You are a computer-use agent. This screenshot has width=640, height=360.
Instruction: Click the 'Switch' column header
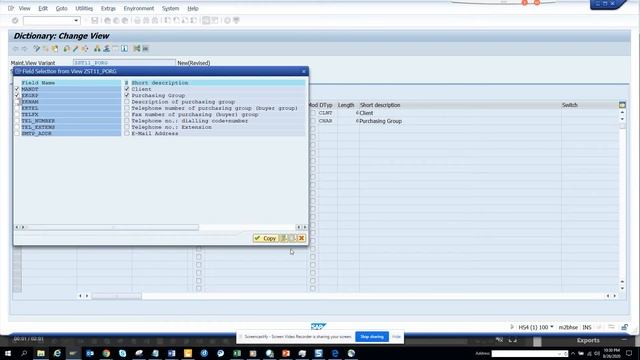tap(570, 105)
